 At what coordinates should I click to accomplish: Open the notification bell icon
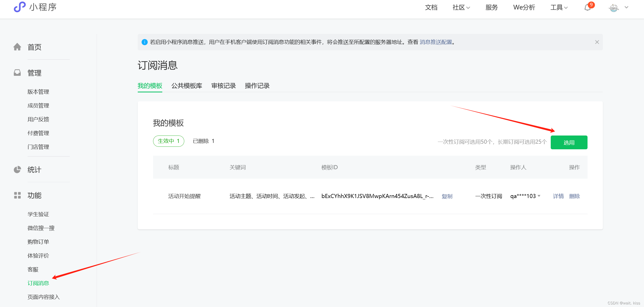pyautogui.click(x=588, y=8)
